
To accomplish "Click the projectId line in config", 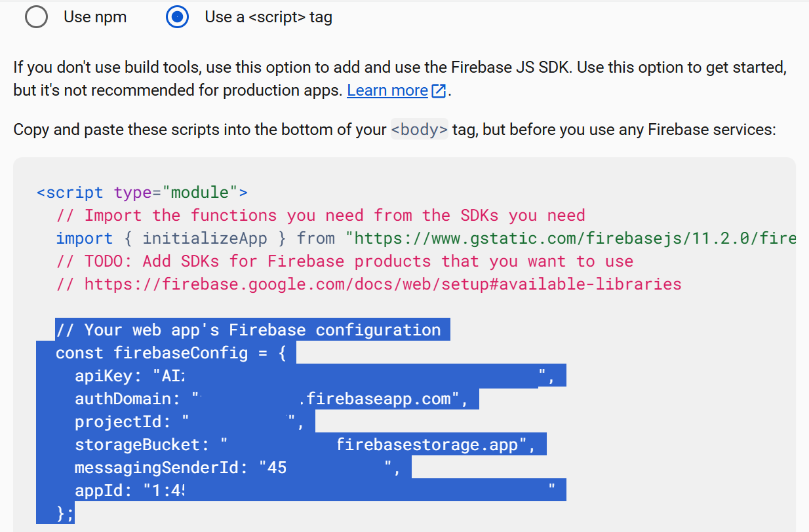I will (x=190, y=422).
